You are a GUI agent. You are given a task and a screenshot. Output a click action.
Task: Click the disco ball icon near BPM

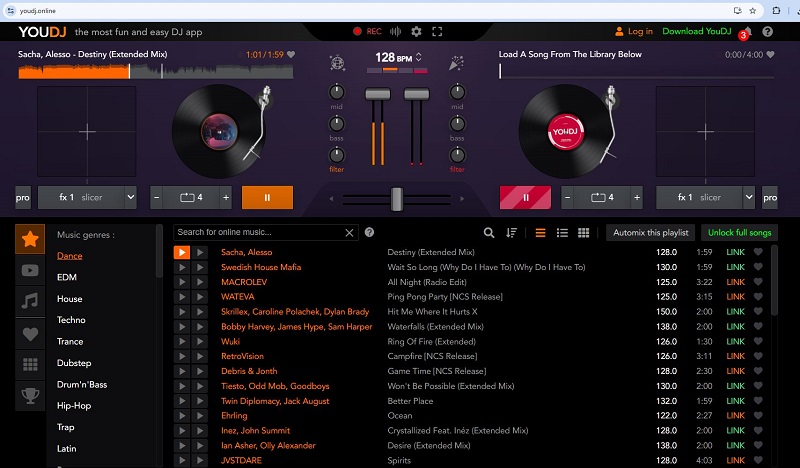pos(337,63)
